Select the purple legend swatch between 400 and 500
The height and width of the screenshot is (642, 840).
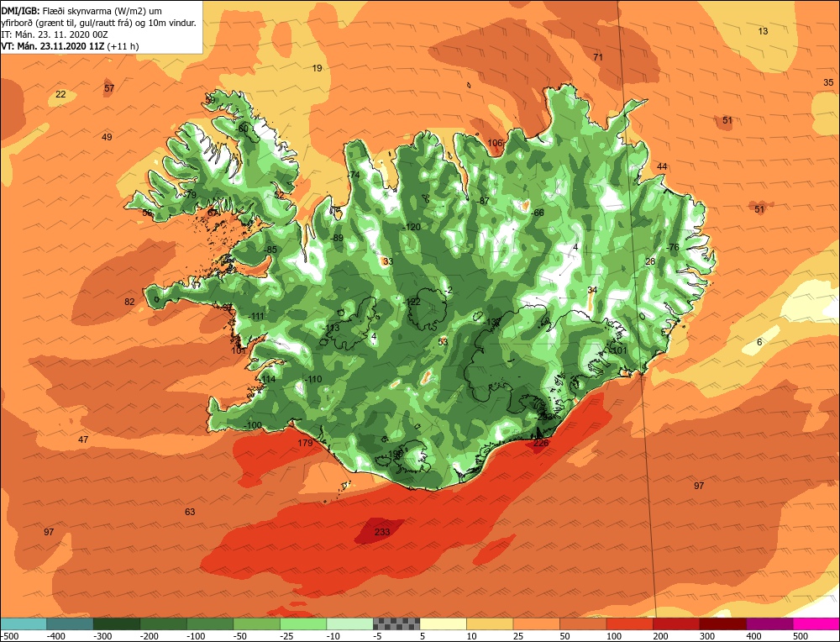coord(769,624)
